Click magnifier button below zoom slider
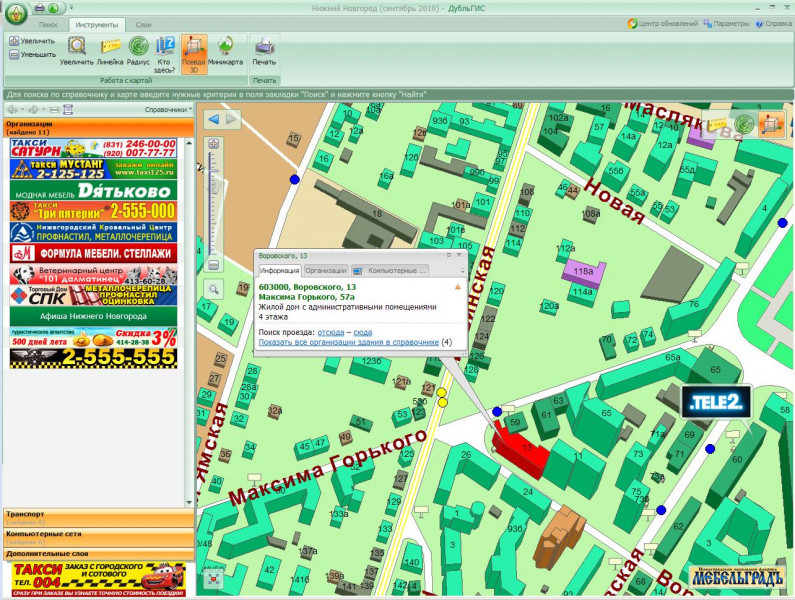Image resolution: width=795 pixels, height=600 pixels. tap(213, 290)
